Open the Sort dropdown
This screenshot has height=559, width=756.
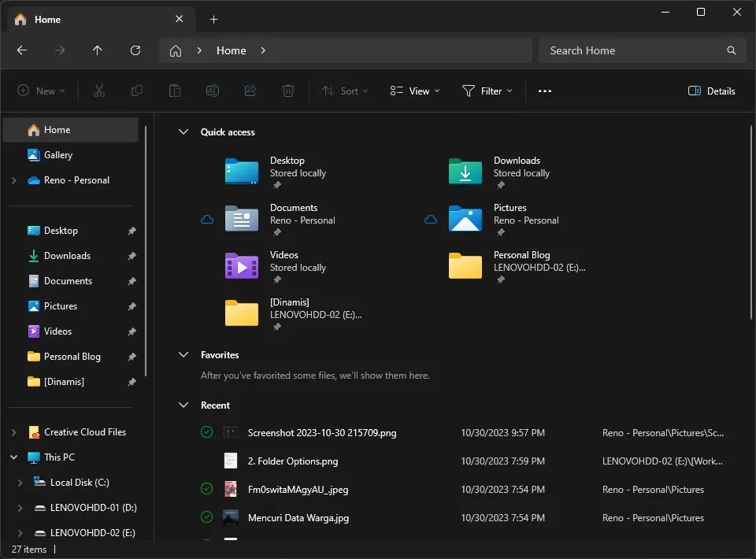345,91
